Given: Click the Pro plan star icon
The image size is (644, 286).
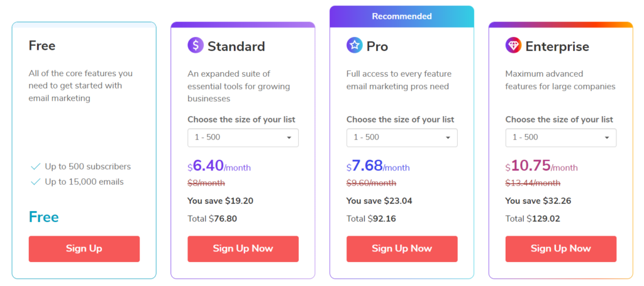Looking at the screenshot, I should pos(355,45).
